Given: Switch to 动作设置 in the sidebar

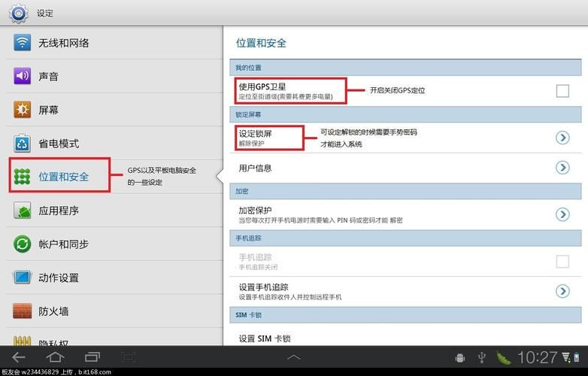Looking at the screenshot, I should click(x=59, y=277).
